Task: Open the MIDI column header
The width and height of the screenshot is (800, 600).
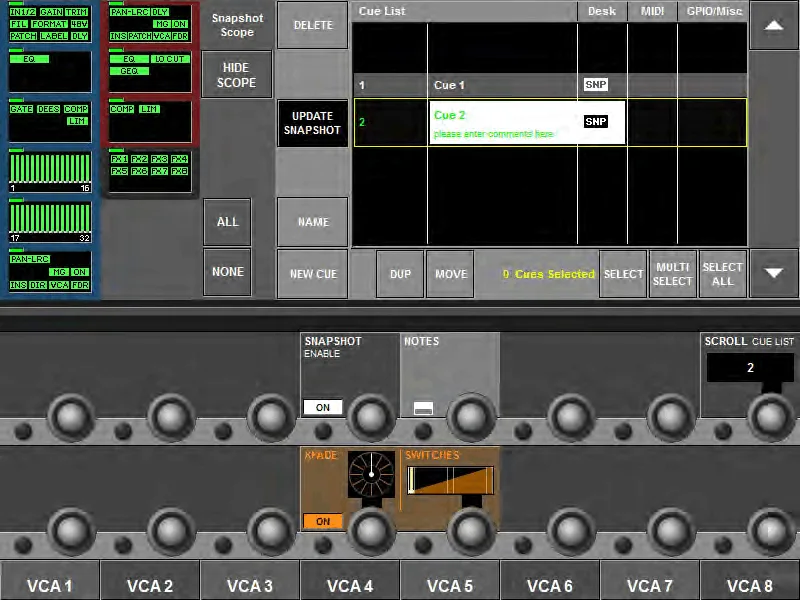Action: pos(652,11)
